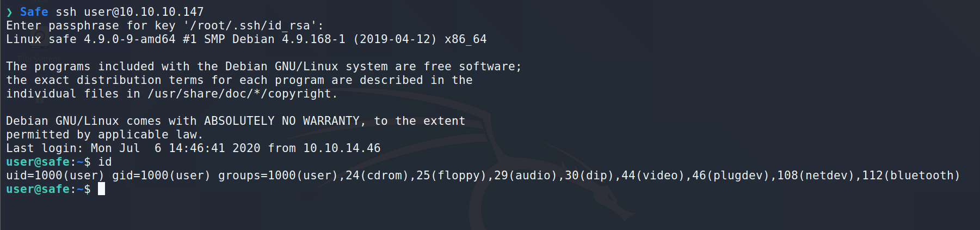Click the typed "id" command
Viewport: 980px width, 230px height.
tap(105, 162)
